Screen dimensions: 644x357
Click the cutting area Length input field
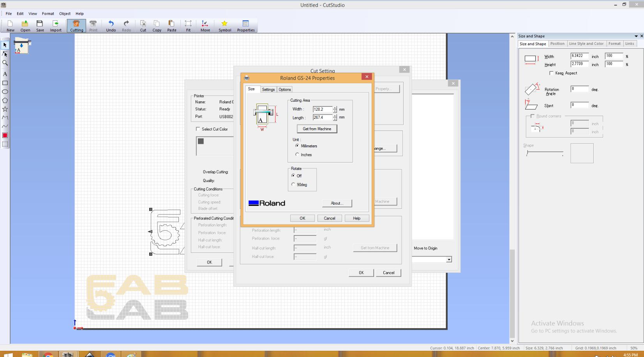pos(322,117)
